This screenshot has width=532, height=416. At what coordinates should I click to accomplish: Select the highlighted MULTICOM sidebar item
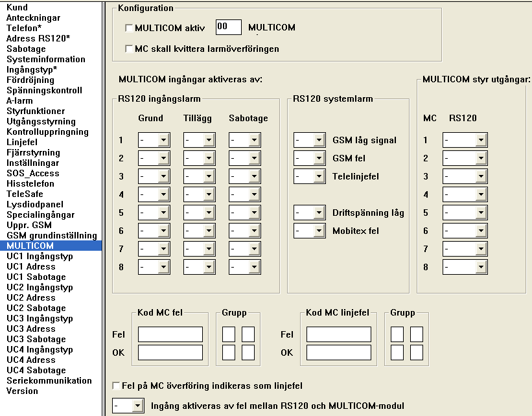coord(51,246)
